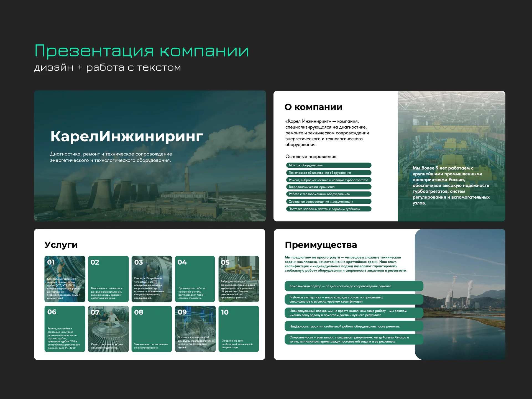Open service card 08 technical support
The width and height of the screenshot is (532, 399).
point(152,329)
